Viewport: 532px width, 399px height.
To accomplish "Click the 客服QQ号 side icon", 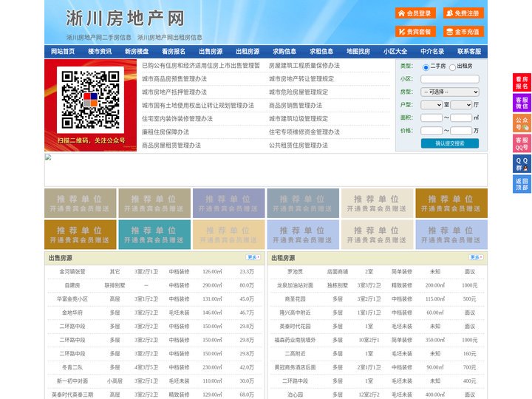I will tap(522, 143).
